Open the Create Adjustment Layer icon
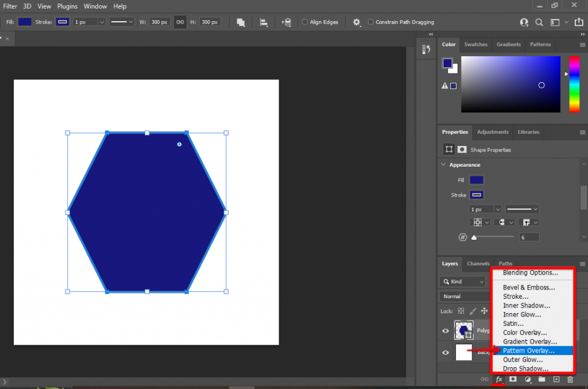588x389 pixels. [x=527, y=379]
